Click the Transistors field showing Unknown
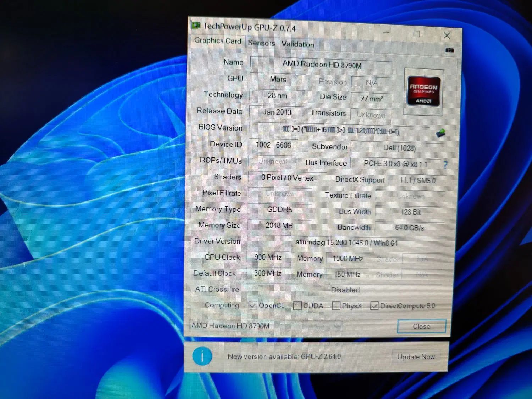 (x=371, y=115)
